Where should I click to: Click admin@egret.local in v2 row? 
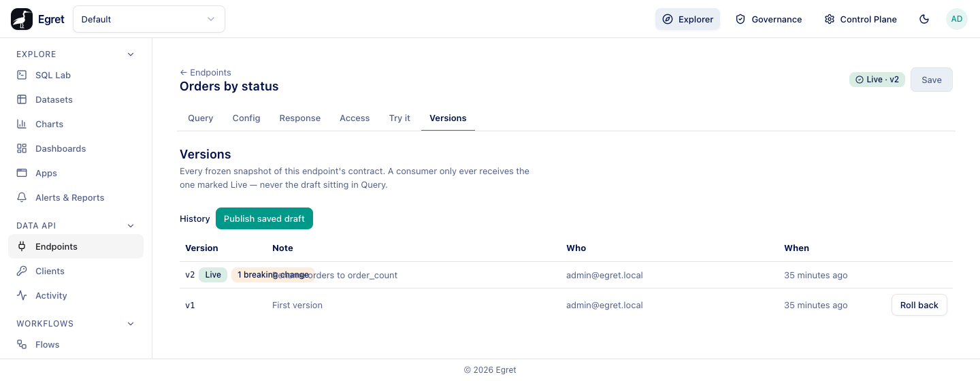click(604, 275)
